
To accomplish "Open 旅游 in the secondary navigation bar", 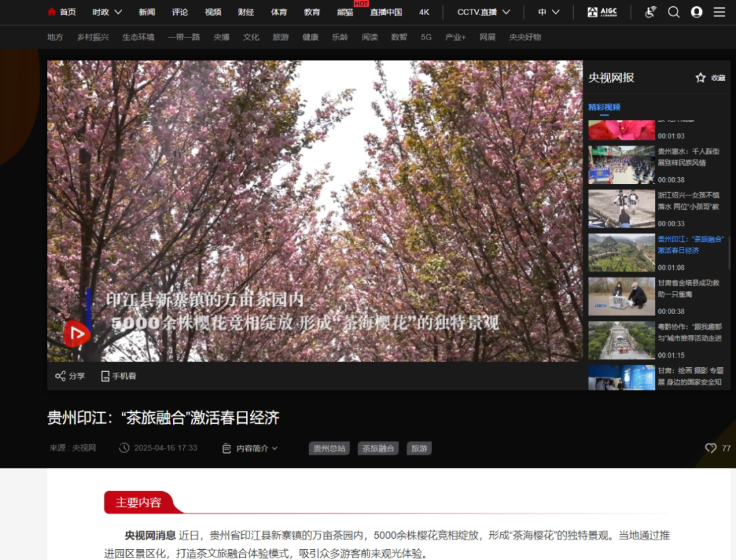I will pos(281,37).
